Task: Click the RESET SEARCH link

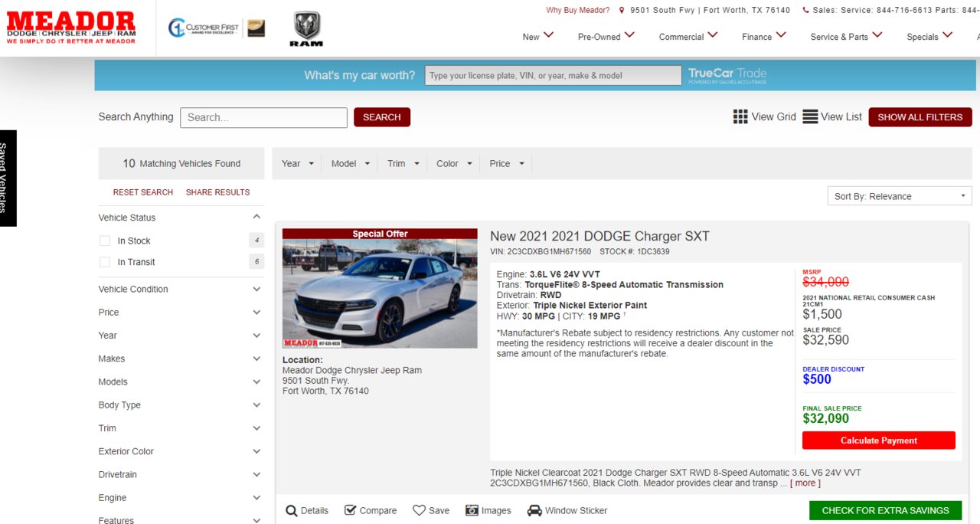Action: coord(143,192)
